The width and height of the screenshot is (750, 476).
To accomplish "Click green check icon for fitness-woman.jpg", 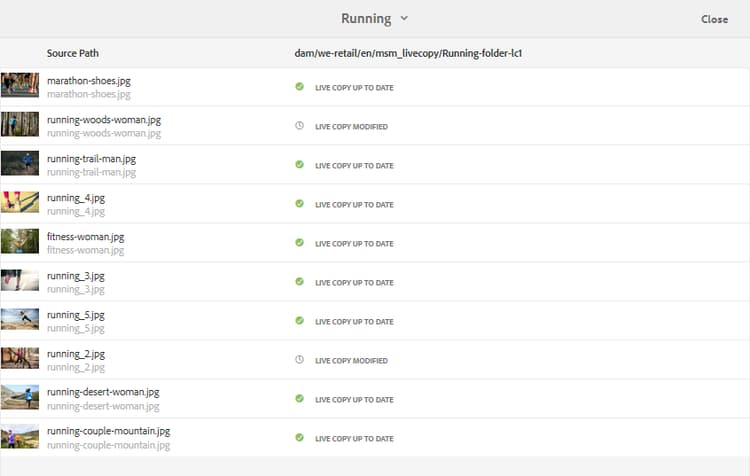I will (x=299, y=243).
